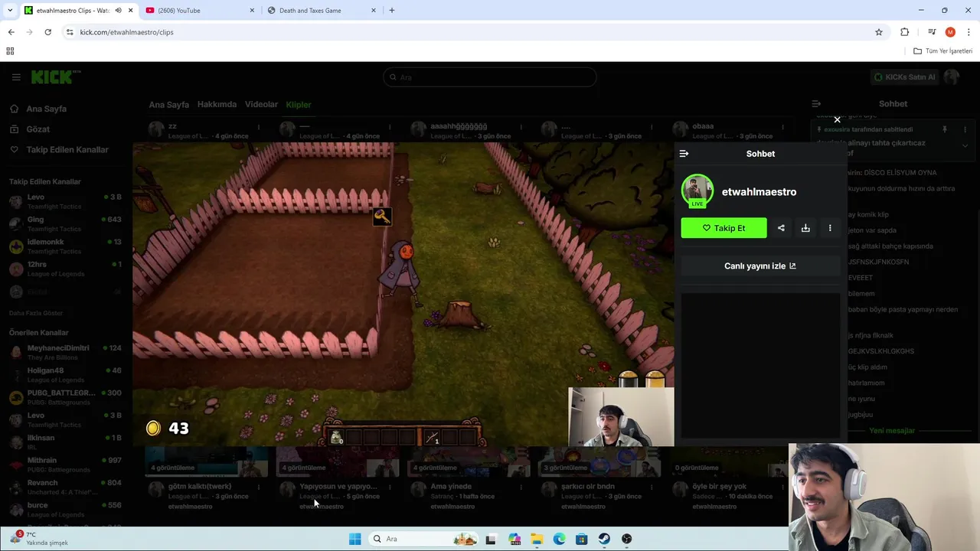Reload the page

(x=47, y=32)
